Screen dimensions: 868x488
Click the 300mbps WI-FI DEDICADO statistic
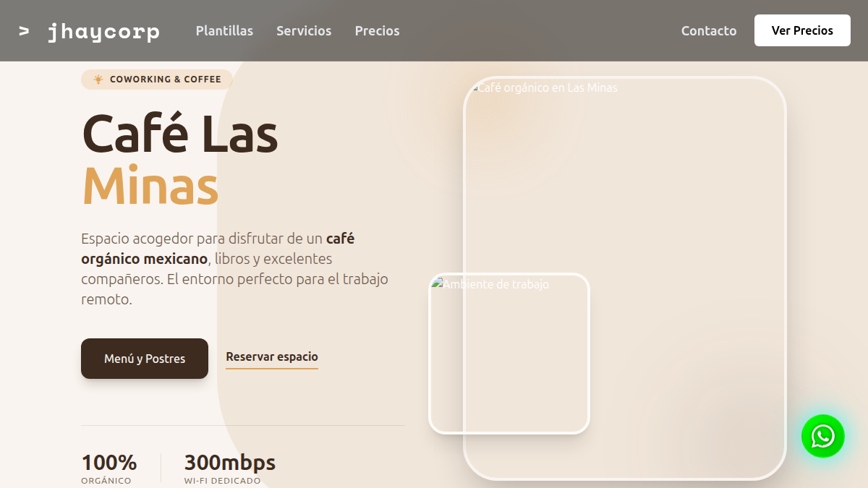click(229, 466)
